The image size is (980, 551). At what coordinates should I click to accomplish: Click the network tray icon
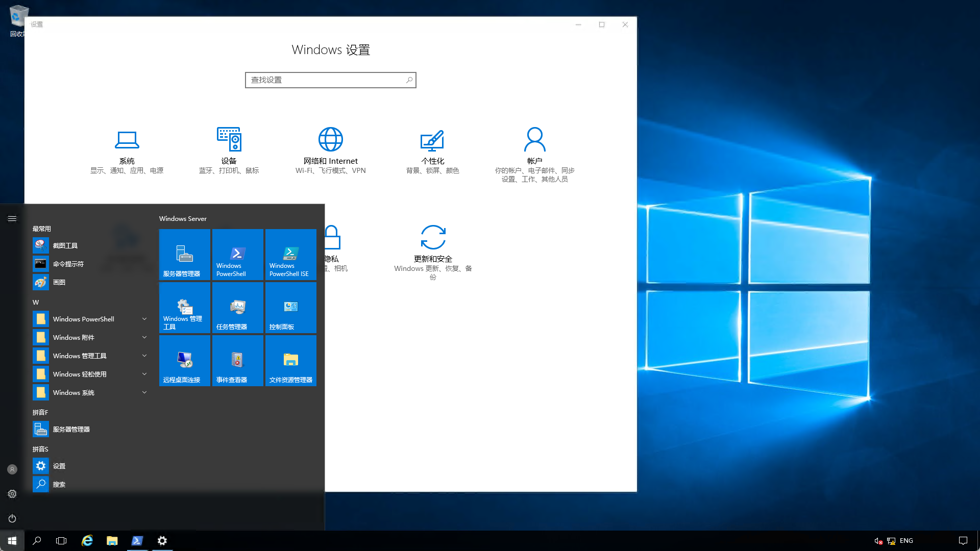coord(891,541)
